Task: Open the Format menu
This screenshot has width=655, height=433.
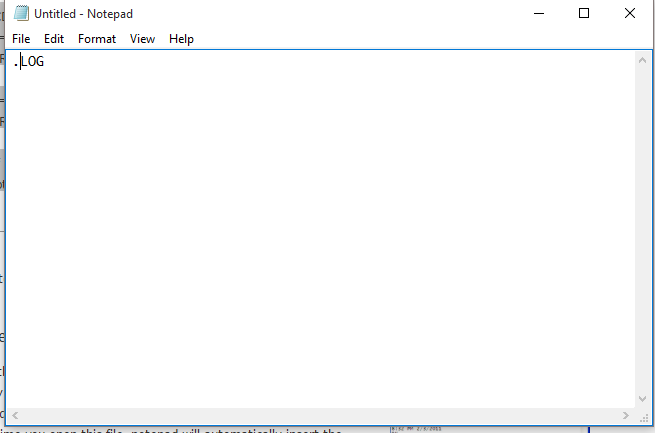Action: click(96, 39)
